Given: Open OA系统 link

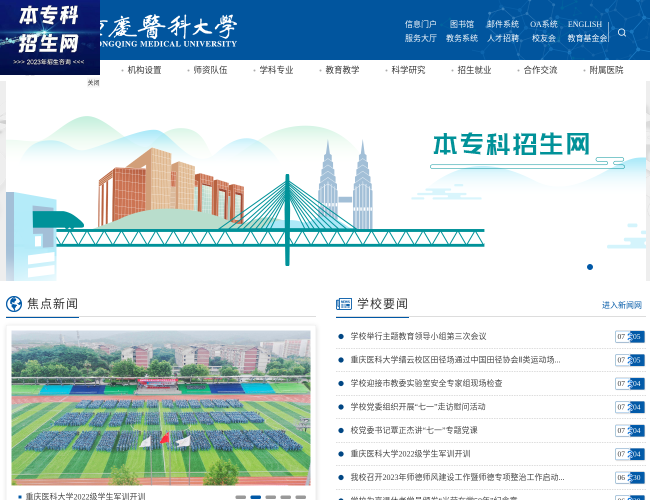Looking at the screenshot, I should [x=543, y=24].
